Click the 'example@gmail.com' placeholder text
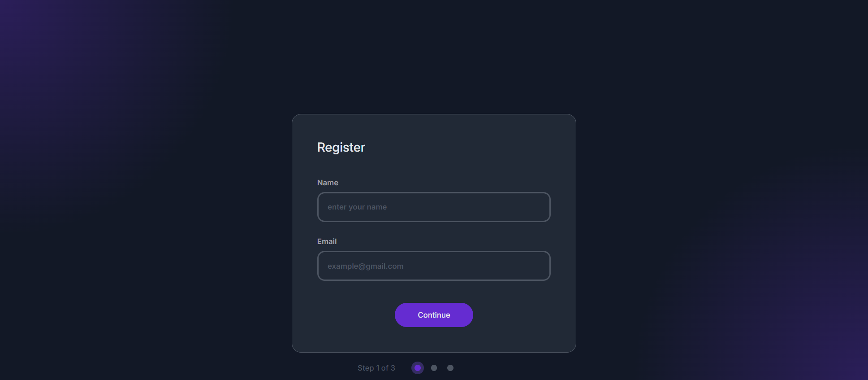This screenshot has width=868, height=380. [x=365, y=266]
